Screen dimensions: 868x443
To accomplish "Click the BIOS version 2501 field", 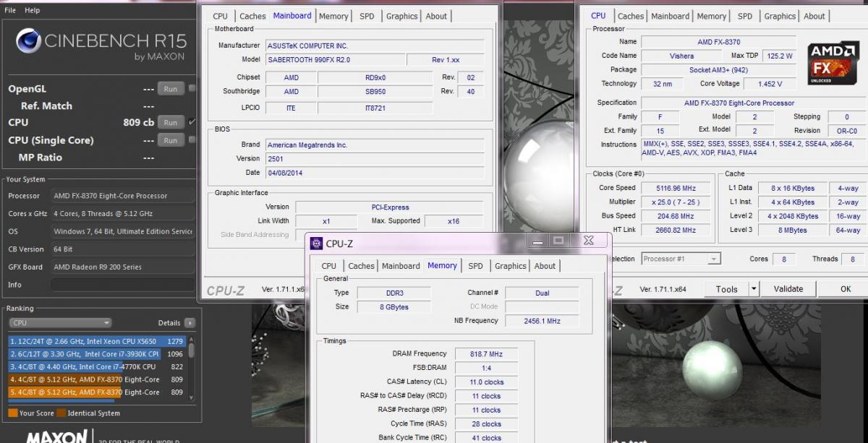I will 375,158.
